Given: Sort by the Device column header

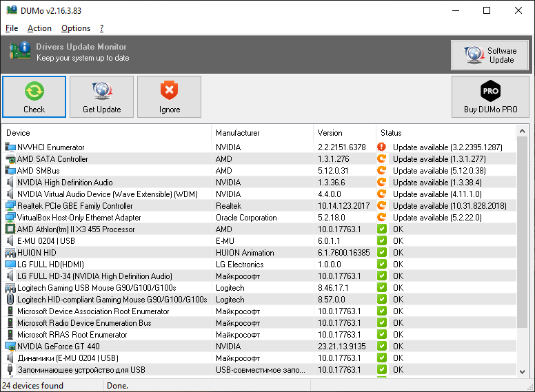Looking at the screenshot, I should (x=106, y=133).
